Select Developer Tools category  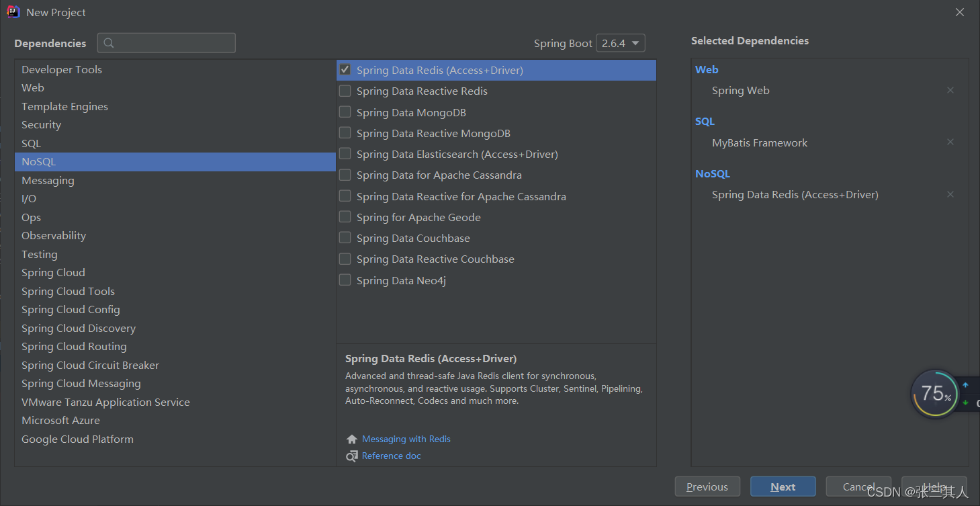[175, 69]
